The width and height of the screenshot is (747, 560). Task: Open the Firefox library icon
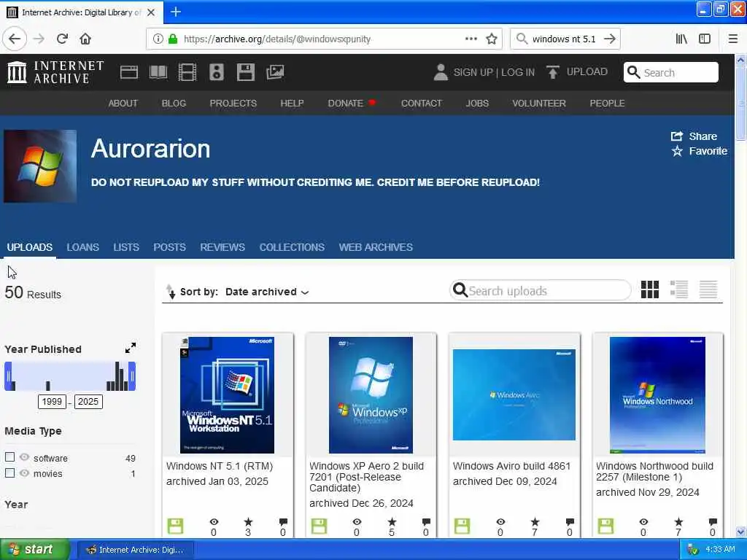point(681,39)
